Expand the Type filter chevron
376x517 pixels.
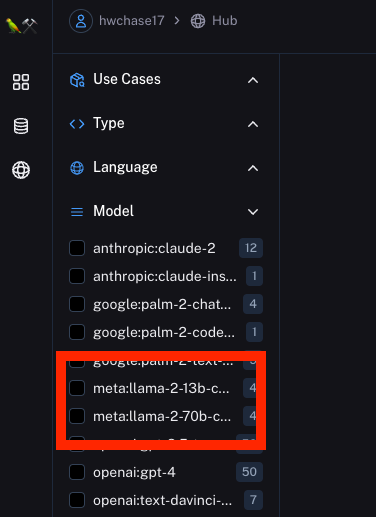pos(253,124)
